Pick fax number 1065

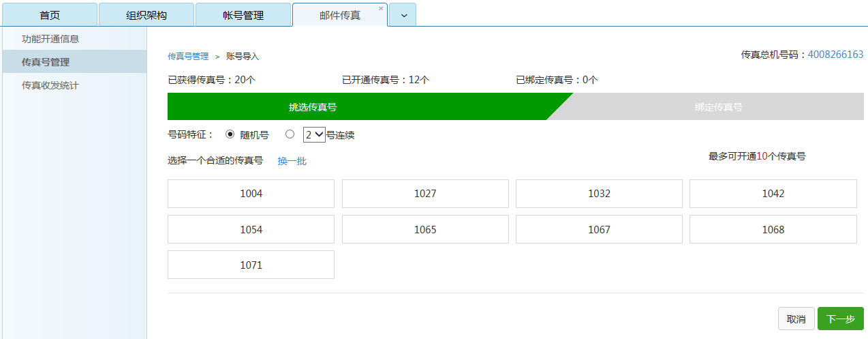(425, 230)
